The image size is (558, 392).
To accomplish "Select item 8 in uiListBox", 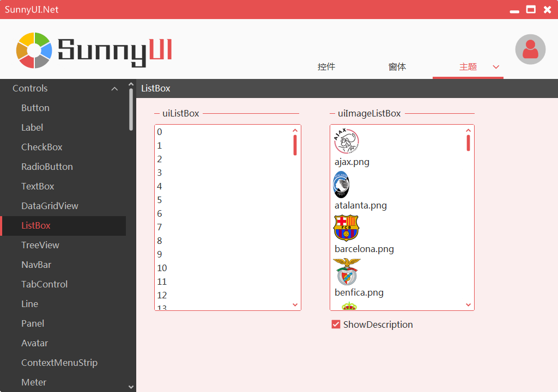I will pyautogui.click(x=223, y=241).
